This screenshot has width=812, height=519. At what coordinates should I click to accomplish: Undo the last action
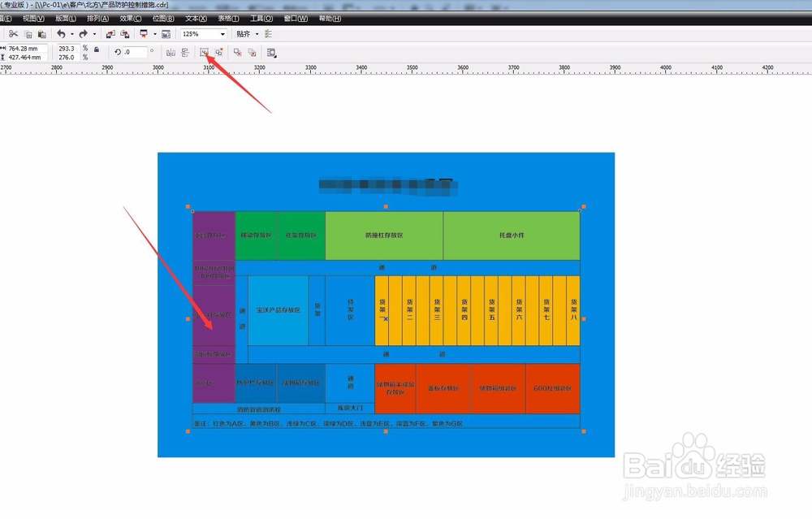pos(61,33)
